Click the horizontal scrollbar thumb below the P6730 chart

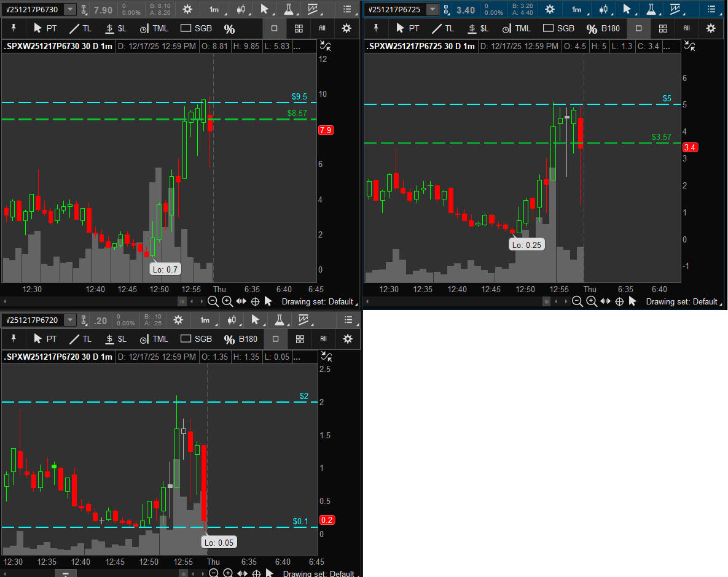[x=182, y=301]
